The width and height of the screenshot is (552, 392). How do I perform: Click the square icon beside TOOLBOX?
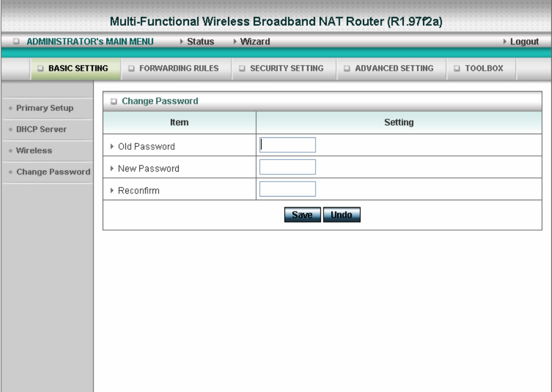click(x=457, y=68)
